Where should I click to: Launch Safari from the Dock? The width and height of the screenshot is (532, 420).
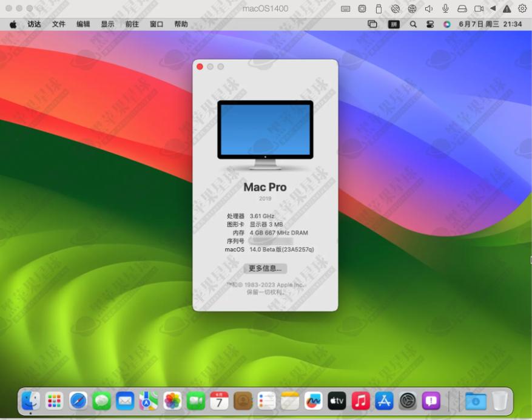pos(78,401)
